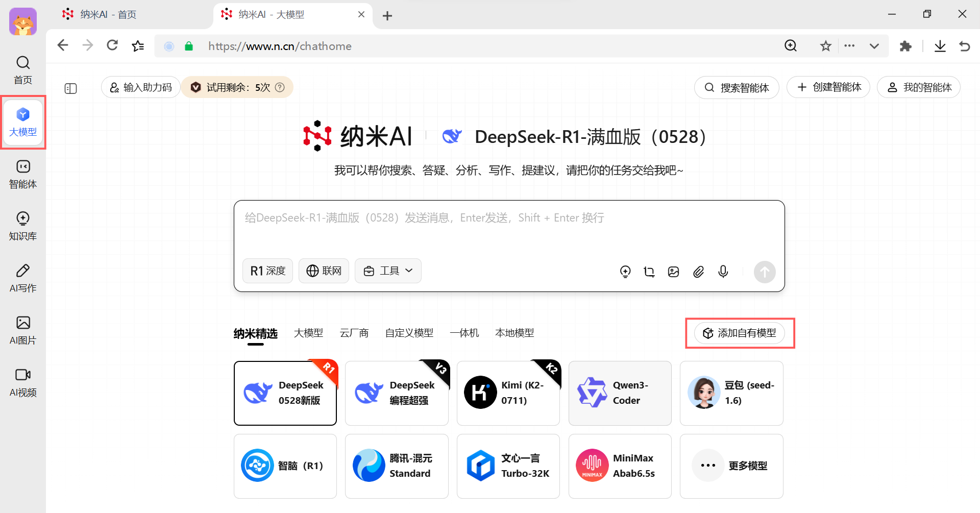Expand the 工具 dropdown

coord(388,271)
